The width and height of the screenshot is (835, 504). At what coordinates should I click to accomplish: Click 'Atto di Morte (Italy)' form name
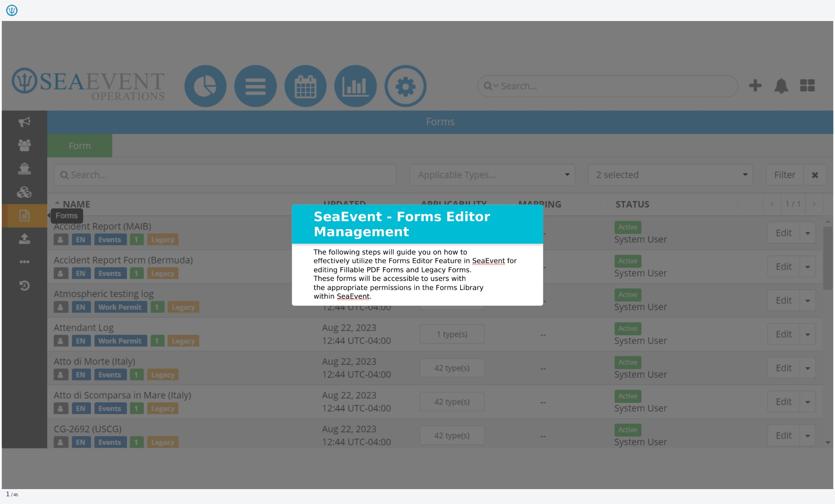tap(94, 362)
